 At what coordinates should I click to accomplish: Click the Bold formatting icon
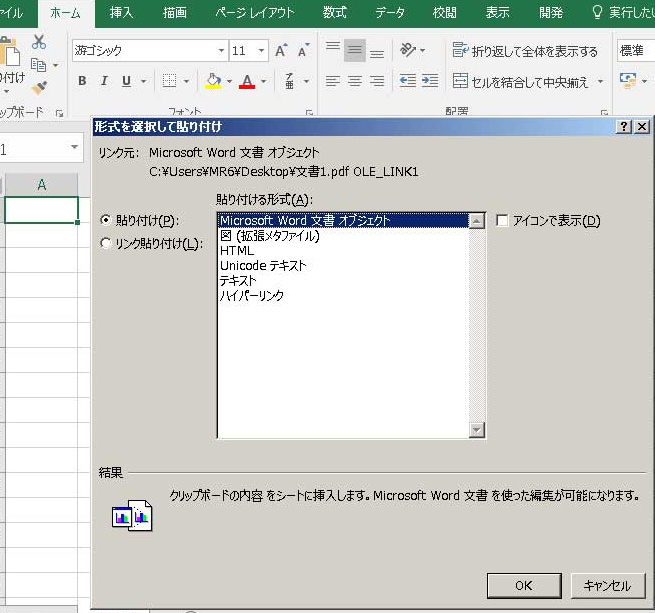(82, 81)
